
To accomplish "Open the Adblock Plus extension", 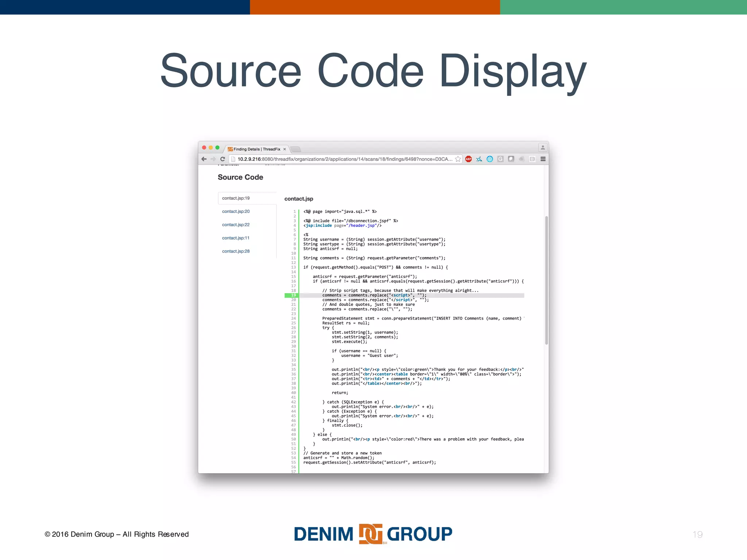I will click(x=468, y=159).
